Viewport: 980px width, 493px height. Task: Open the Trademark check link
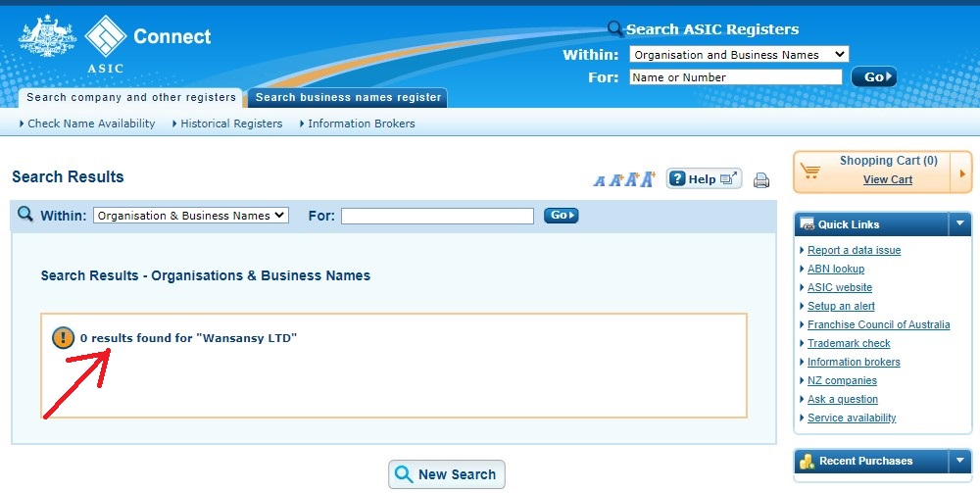tap(849, 343)
